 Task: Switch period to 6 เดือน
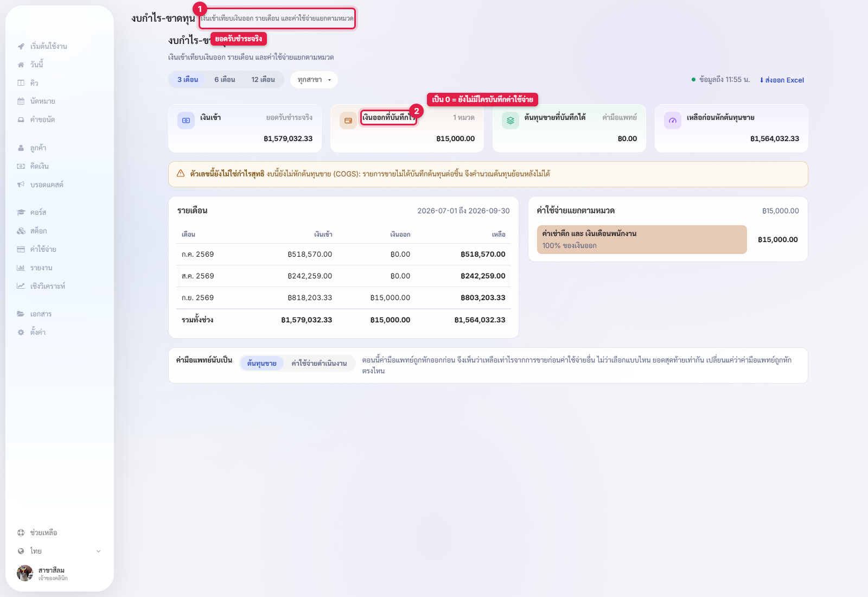coord(225,80)
